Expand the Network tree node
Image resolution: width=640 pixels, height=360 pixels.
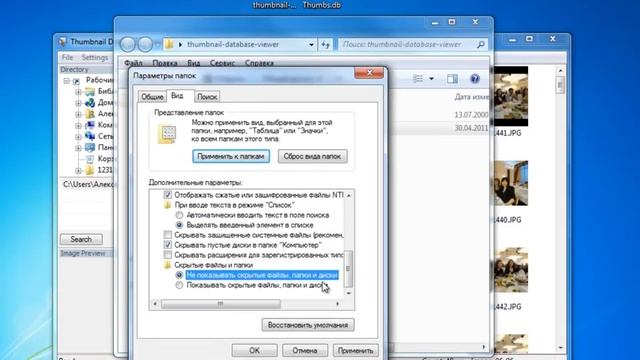(x=78, y=136)
